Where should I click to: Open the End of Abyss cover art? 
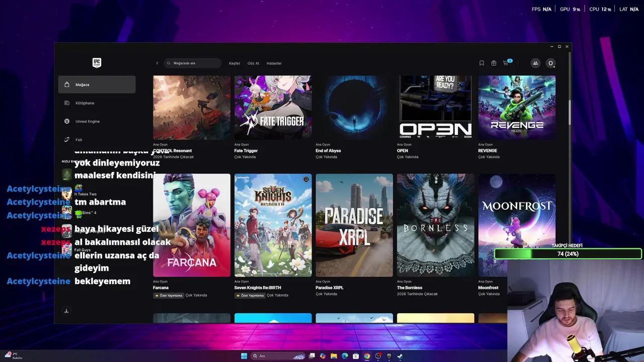coord(354,108)
